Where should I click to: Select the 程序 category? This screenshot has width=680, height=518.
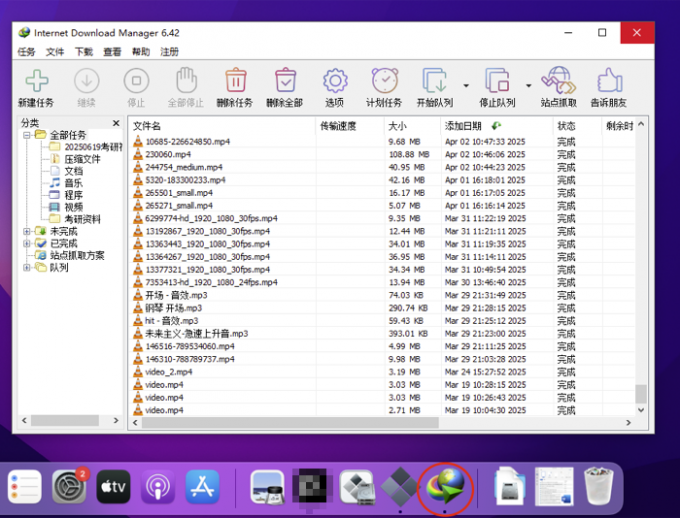pyautogui.click(x=73, y=195)
